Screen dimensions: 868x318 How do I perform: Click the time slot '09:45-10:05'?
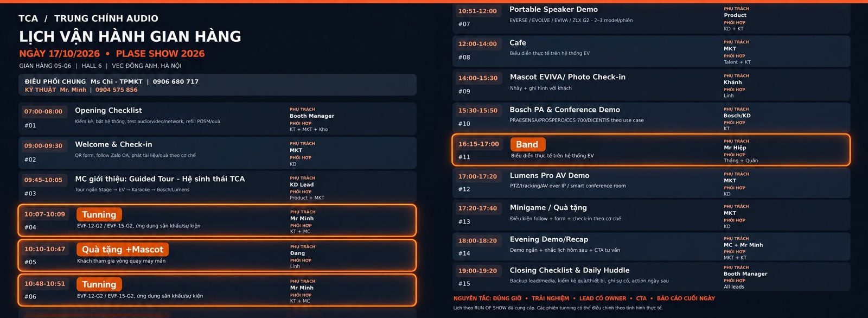click(x=43, y=180)
